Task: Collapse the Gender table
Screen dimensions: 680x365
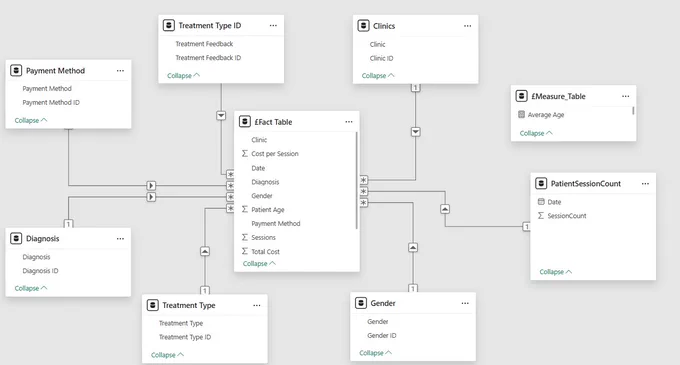Action: click(x=376, y=353)
